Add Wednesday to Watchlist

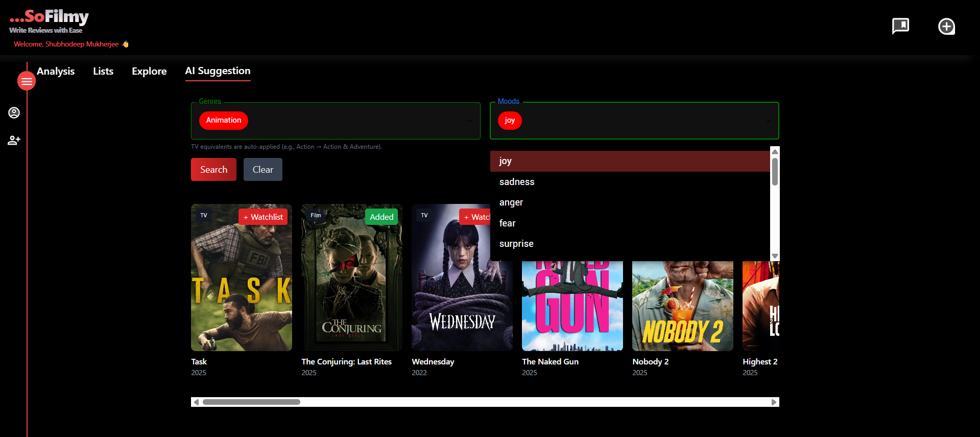tap(475, 217)
